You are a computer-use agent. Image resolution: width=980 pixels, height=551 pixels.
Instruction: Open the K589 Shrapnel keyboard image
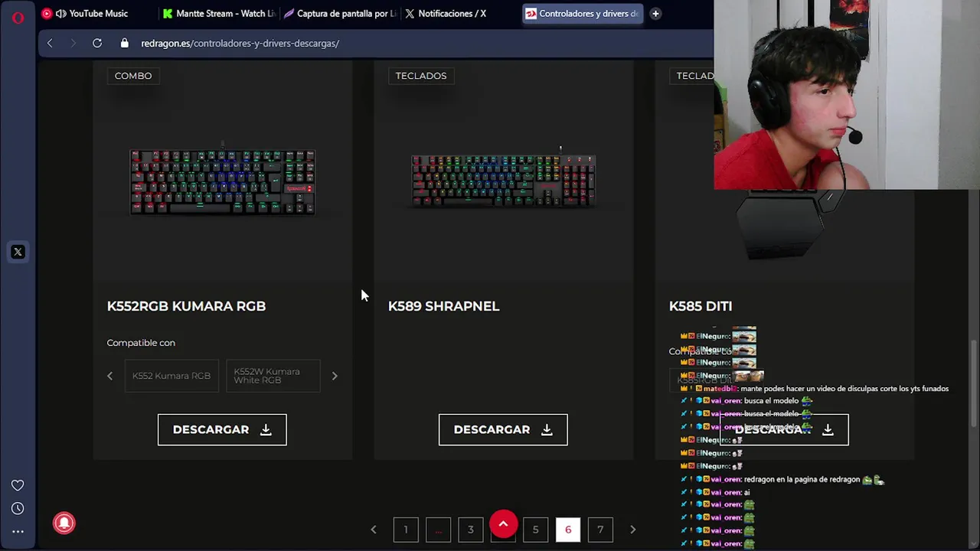tap(503, 180)
